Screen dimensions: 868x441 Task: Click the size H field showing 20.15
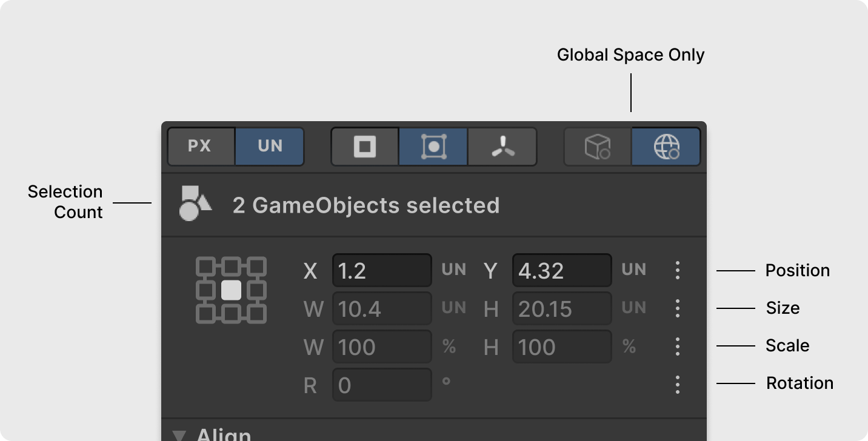(x=562, y=309)
